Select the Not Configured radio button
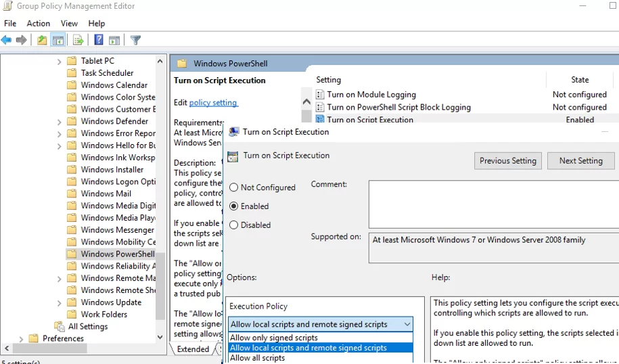 (x=233, y=187)
